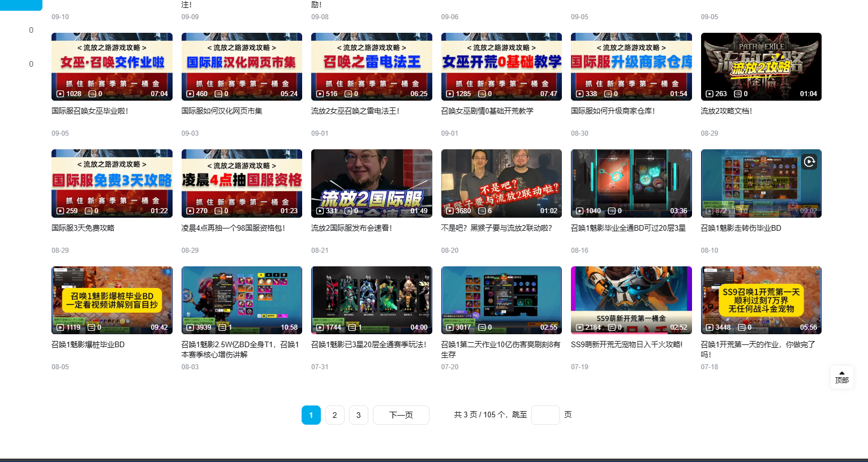The image size is (868, 462).
Task: Click the duration label 10:58
Action: [289, 327]
